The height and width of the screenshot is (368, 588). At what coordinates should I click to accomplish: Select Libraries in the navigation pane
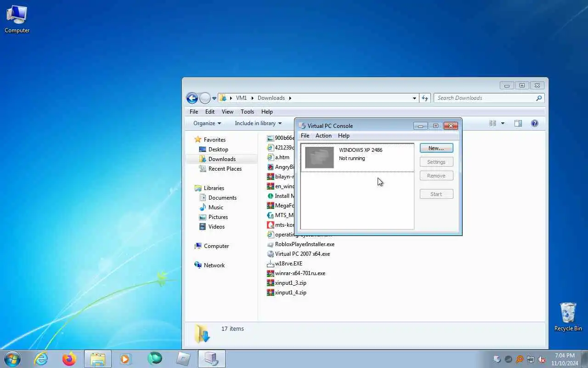point(214,188)
